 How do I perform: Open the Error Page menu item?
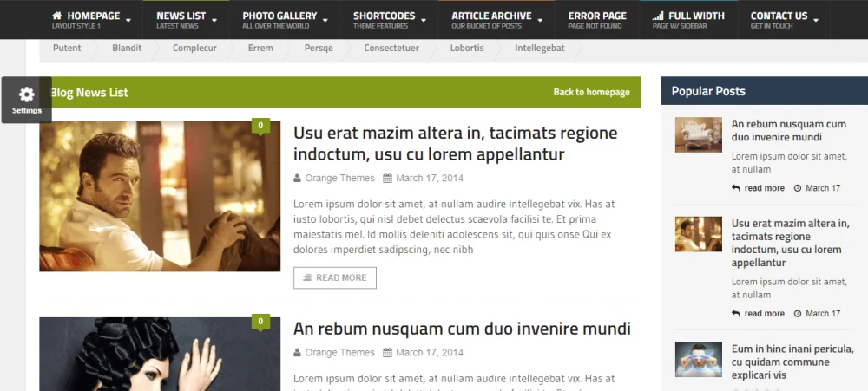(x=597, y=19)
